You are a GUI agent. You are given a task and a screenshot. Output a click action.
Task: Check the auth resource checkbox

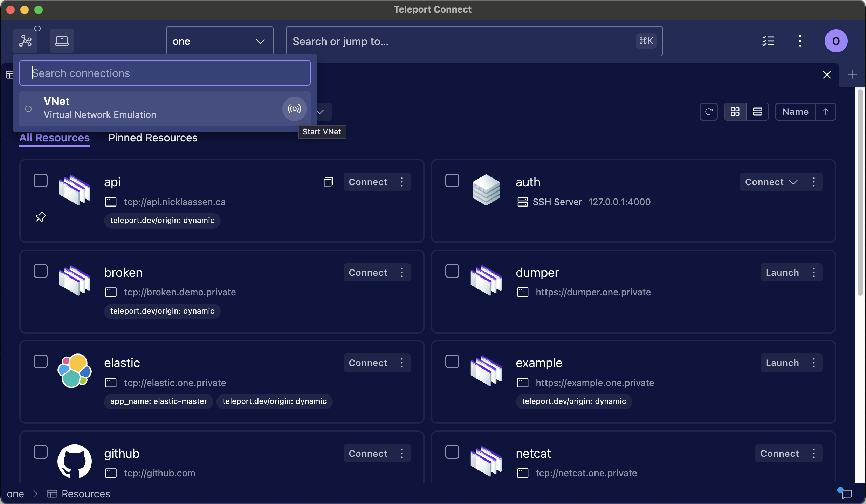tap(452, 180)
